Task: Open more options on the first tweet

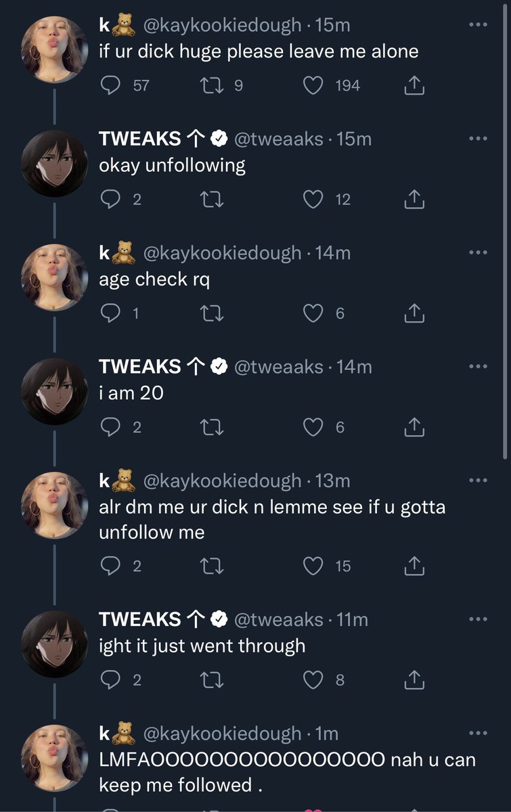Action: pos(478,25)
